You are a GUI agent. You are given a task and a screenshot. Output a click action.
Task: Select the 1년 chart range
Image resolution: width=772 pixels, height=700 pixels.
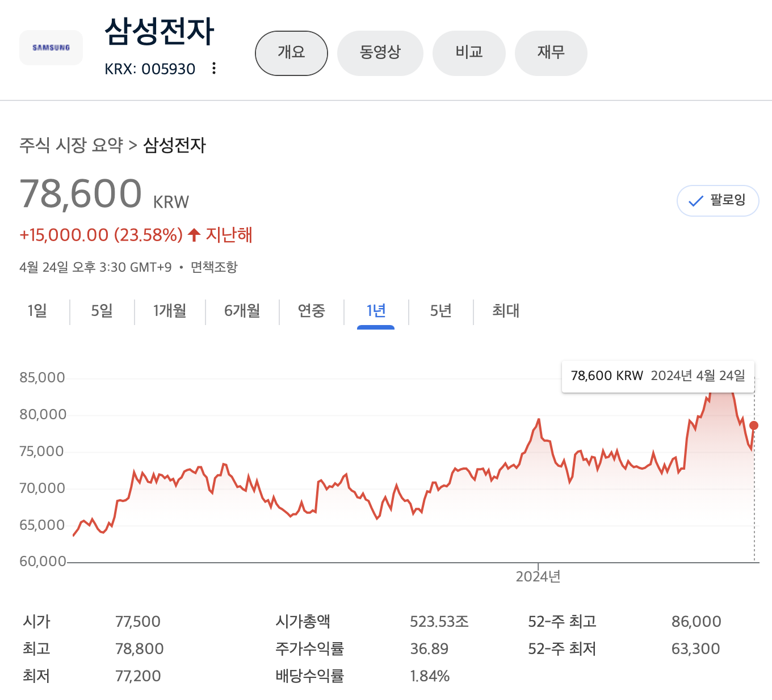pos(376,311)
